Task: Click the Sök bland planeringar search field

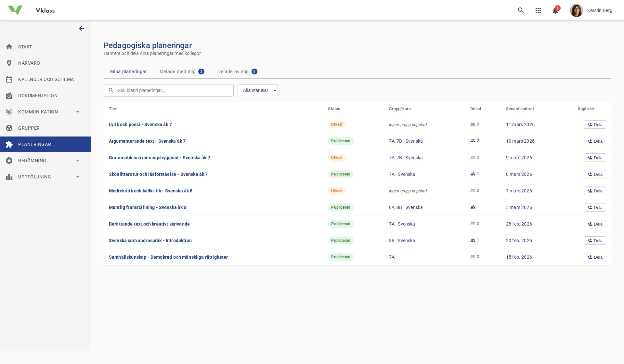Action: click(x=169, y=90)
